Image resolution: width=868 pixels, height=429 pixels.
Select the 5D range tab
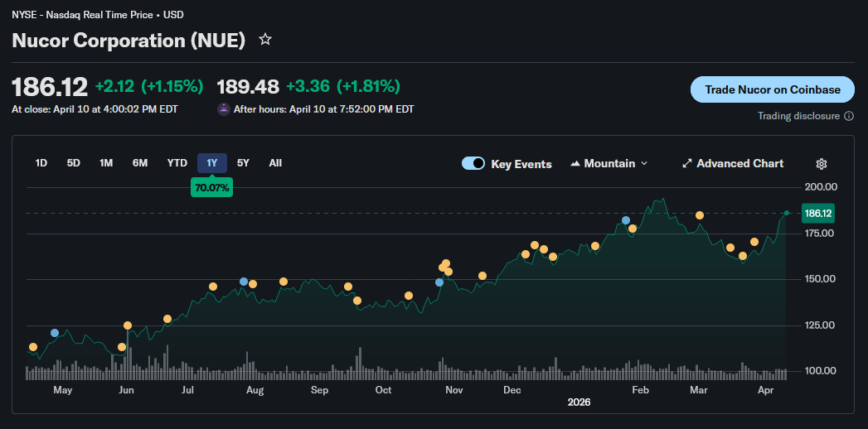74,163
